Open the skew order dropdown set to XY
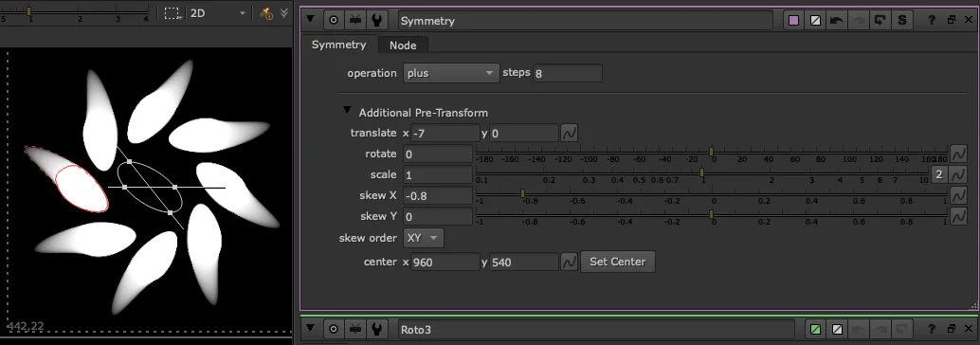 pyautogui.click(x=424, y=238)
